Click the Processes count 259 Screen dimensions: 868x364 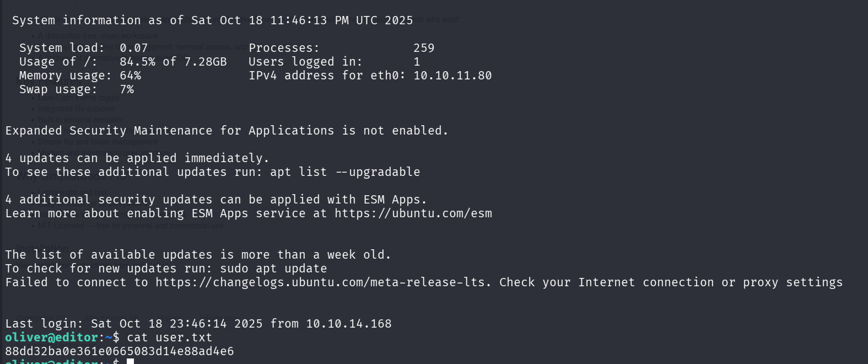[424, 48]
